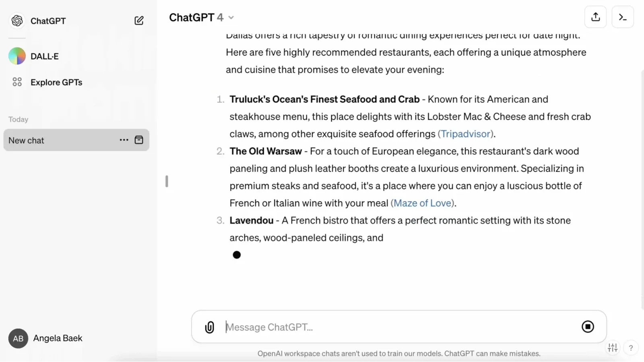Open the settings sliders icon bottom right
The height and width of the screenshot is (362, 644).
(612, 348)
